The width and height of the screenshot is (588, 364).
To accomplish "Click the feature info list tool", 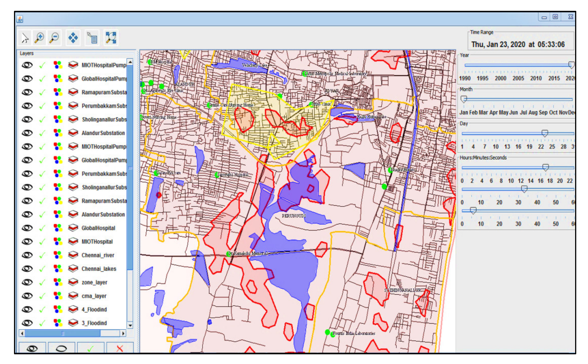I will pyautogui.click(x=92, y=38).
